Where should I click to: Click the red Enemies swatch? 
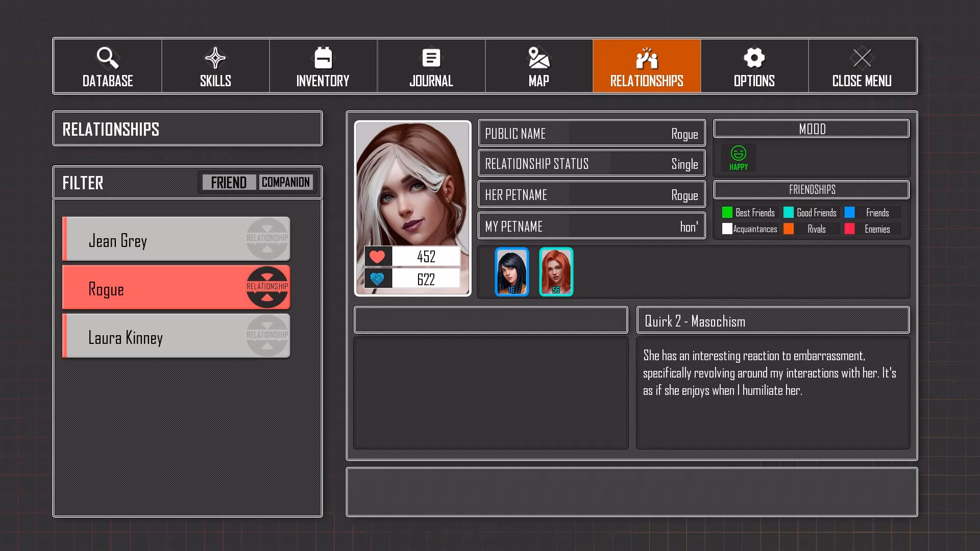(850, 229)
